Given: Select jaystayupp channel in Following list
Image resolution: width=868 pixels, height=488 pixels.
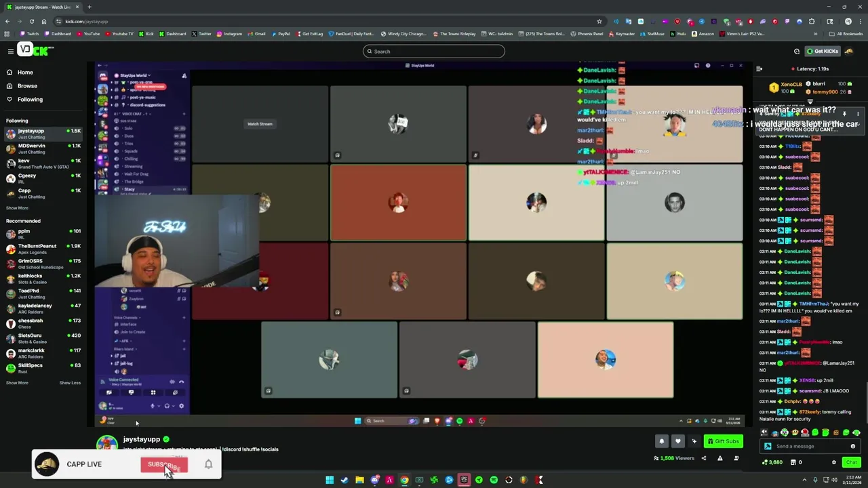Looking at the screenshot, I should point(43,134).
